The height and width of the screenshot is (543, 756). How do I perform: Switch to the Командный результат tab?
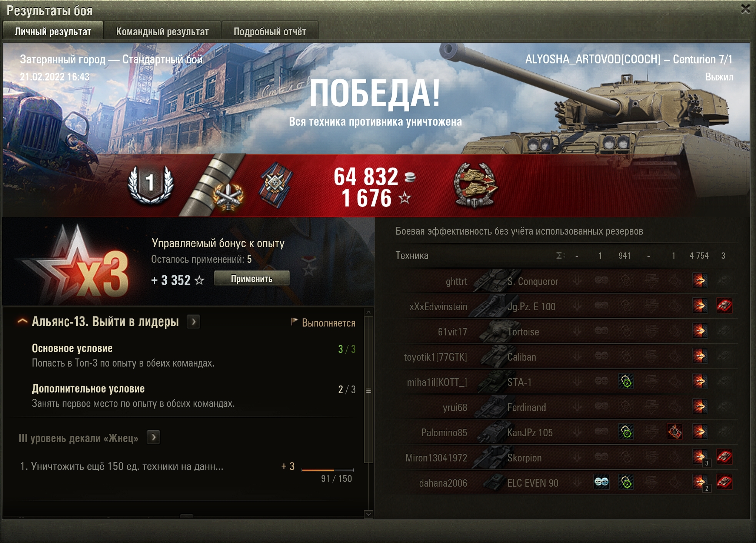pyautogui.click(x=162, y=32)
